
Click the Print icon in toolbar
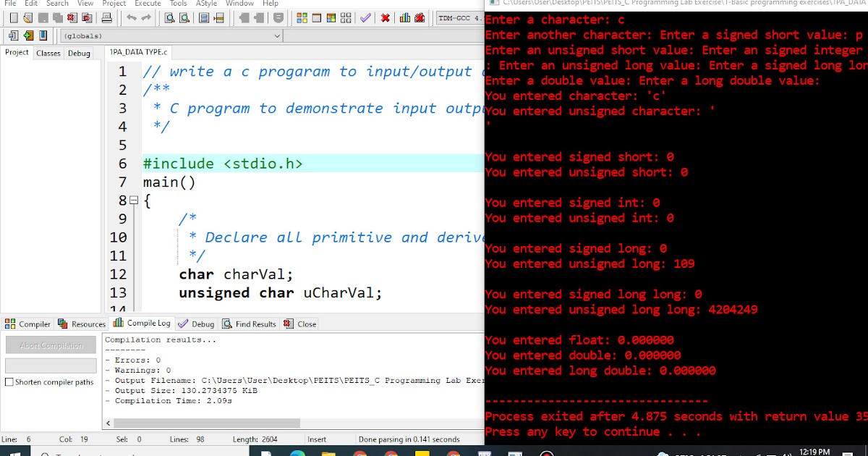pos(107,18)
